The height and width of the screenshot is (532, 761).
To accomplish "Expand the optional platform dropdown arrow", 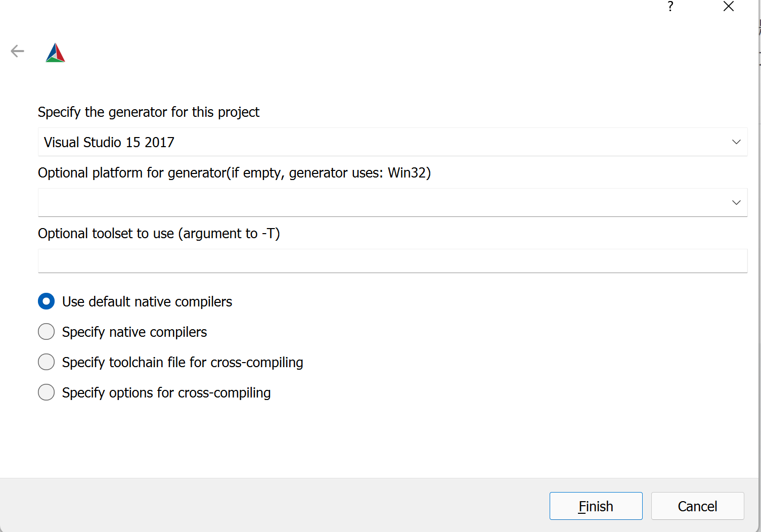I will [x=736, y=203].
